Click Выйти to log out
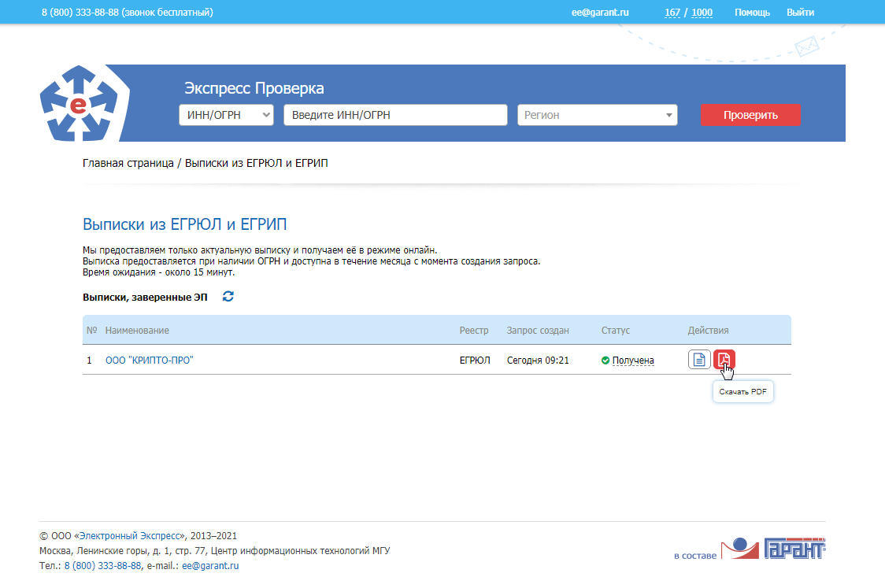 point(800,13)
